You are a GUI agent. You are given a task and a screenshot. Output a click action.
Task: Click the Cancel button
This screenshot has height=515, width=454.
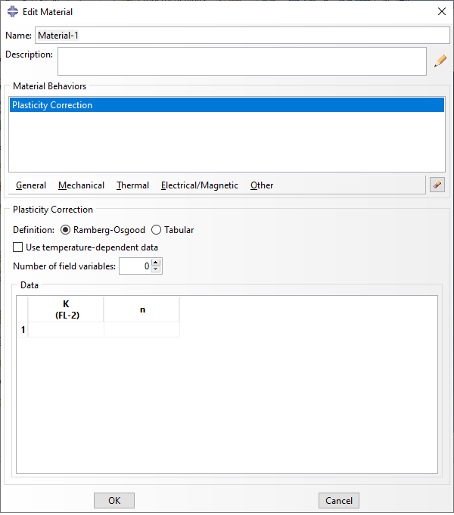click(339, 500)
